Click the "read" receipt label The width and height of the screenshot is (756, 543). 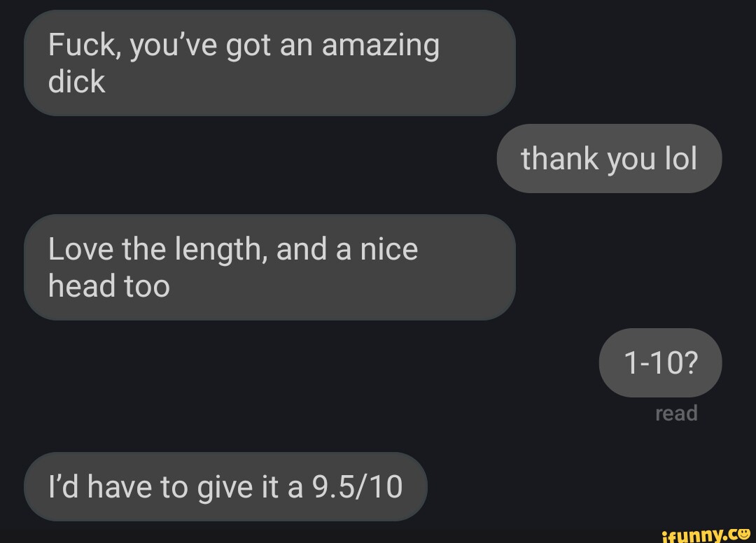click(676, 414)
